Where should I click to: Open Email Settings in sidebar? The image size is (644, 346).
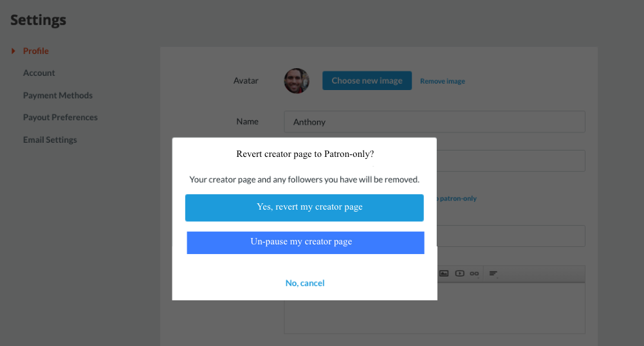click(x=50, y=140)
